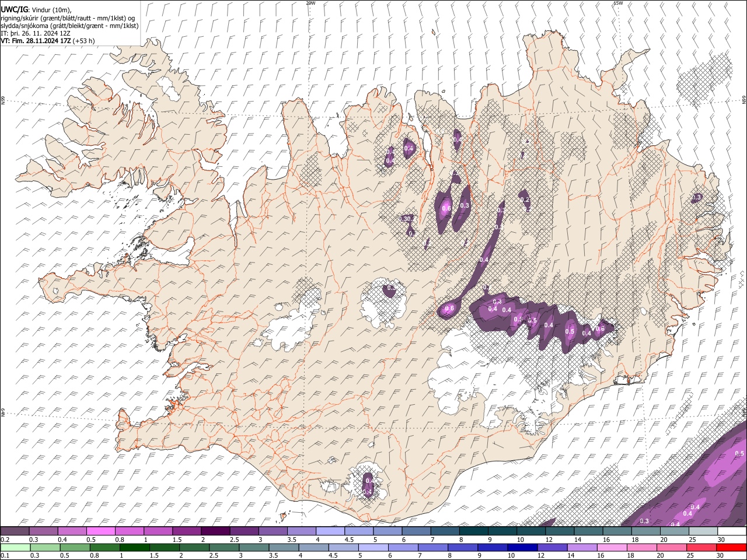747x560 pixels.
Task: Select the deep blue 10–12 swatch, lower legend
Action: coord(522,547)
